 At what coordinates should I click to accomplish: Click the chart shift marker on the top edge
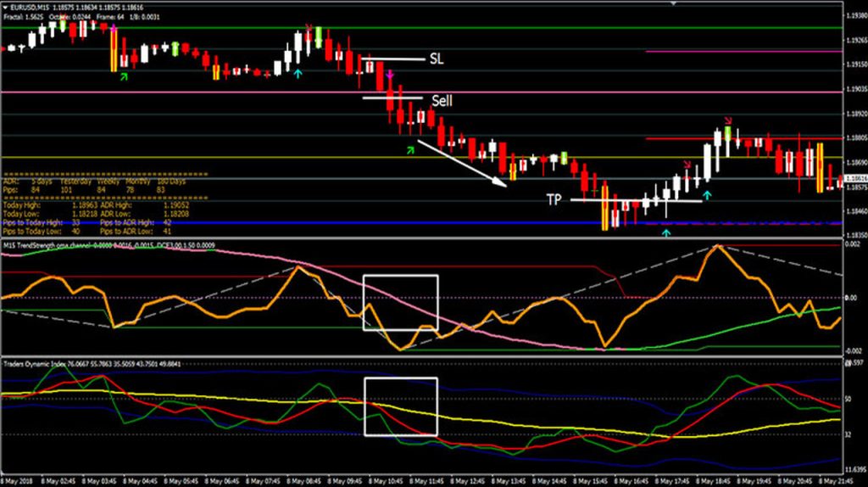pos(674,3)
